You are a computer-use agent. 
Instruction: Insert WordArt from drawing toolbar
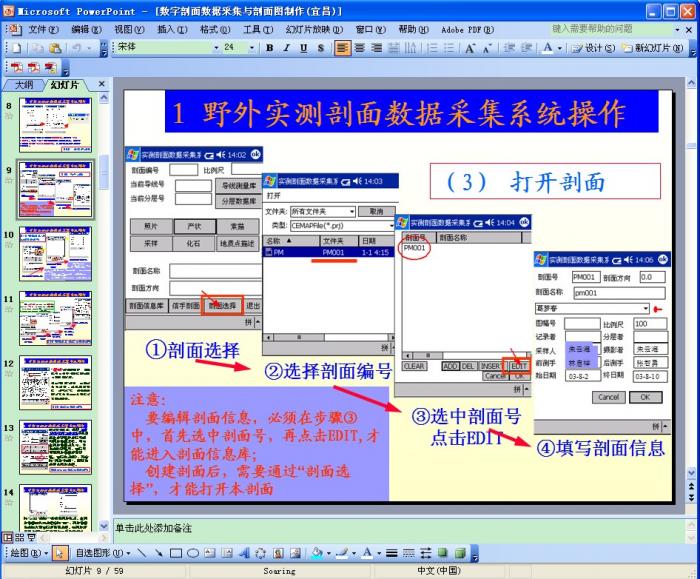tap(243, 552)
